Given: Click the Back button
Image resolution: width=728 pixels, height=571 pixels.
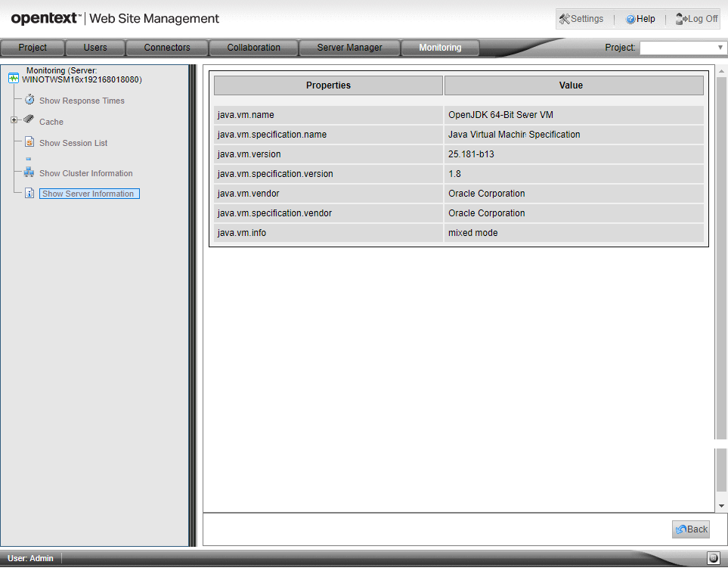Looking at the screenshot, I should pyautogui.click(x=691, y=529).
